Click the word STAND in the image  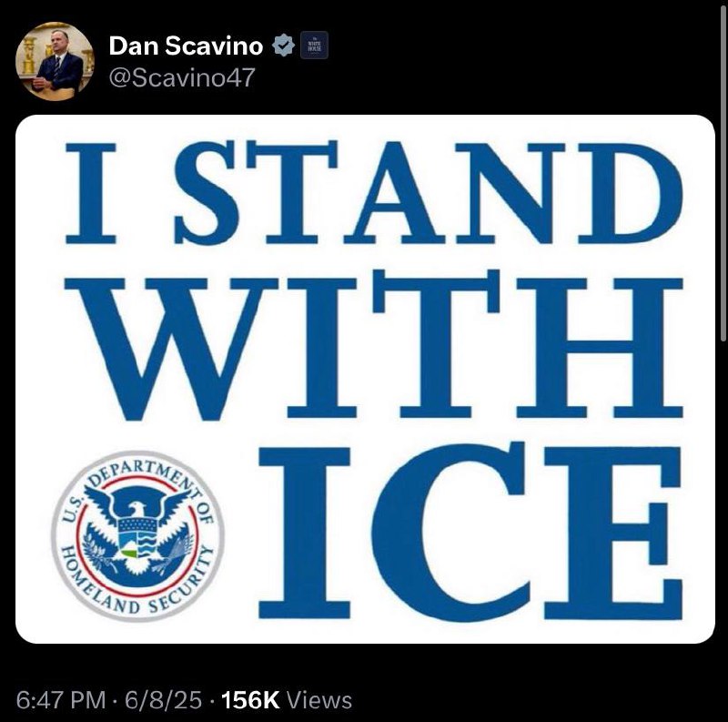point(428,191)
